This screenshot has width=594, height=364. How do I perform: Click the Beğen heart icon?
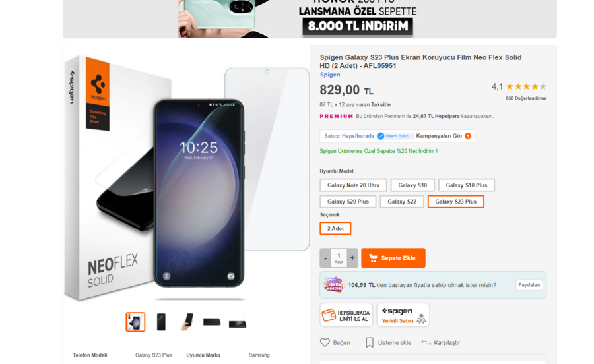(x=325, y=342)
